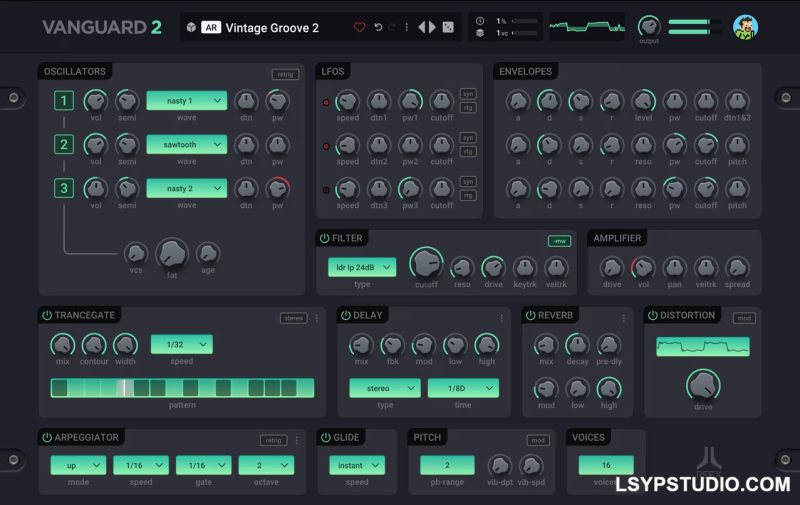Select oscillator 1 number box

click(x=64, y=100)
